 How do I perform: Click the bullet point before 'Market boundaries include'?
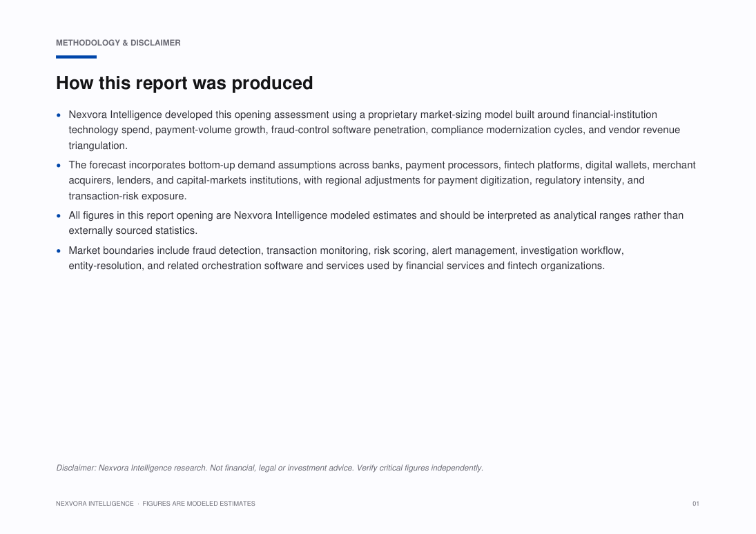pos(59,250)
